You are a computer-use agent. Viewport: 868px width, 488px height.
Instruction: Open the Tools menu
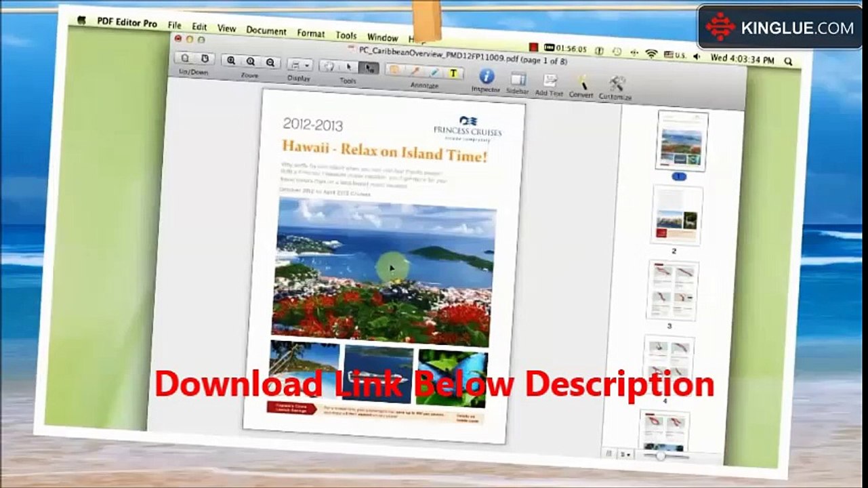pos(346,35)
